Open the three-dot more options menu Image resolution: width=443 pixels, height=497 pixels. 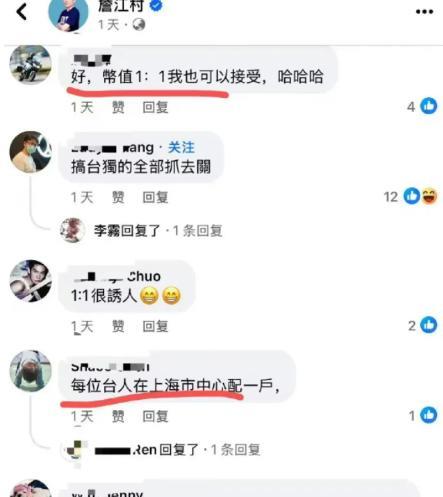(424, 12)
